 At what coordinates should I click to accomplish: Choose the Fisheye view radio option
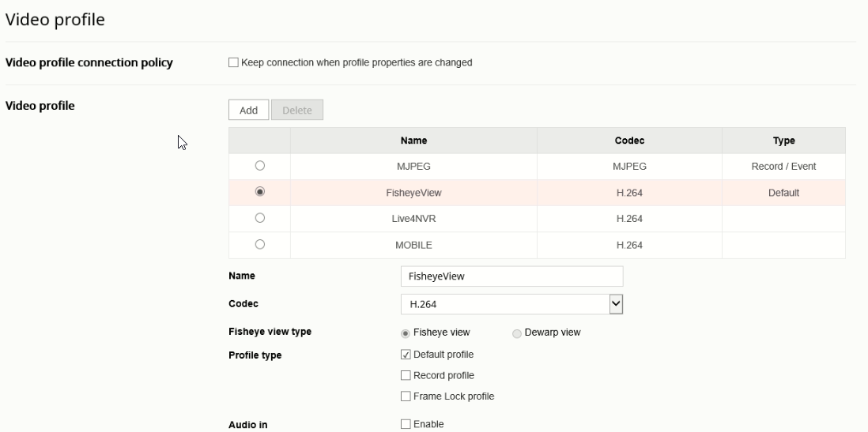click(406, 333)
